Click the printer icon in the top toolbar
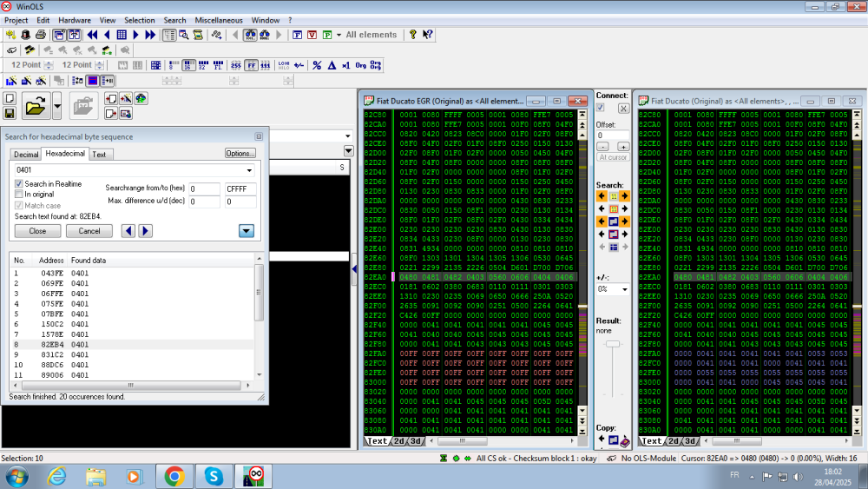This screenshot has width=868, height=489. coord(41,35)
